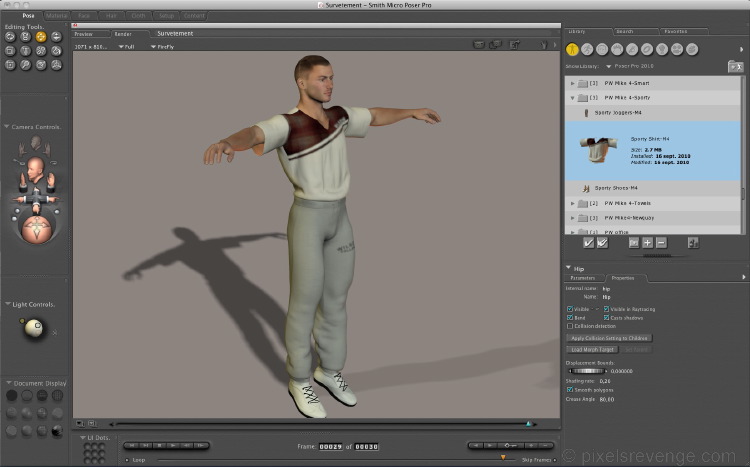Open the Props library category
The height and width of the screenshot is (467, 750).
pos(647,49)
